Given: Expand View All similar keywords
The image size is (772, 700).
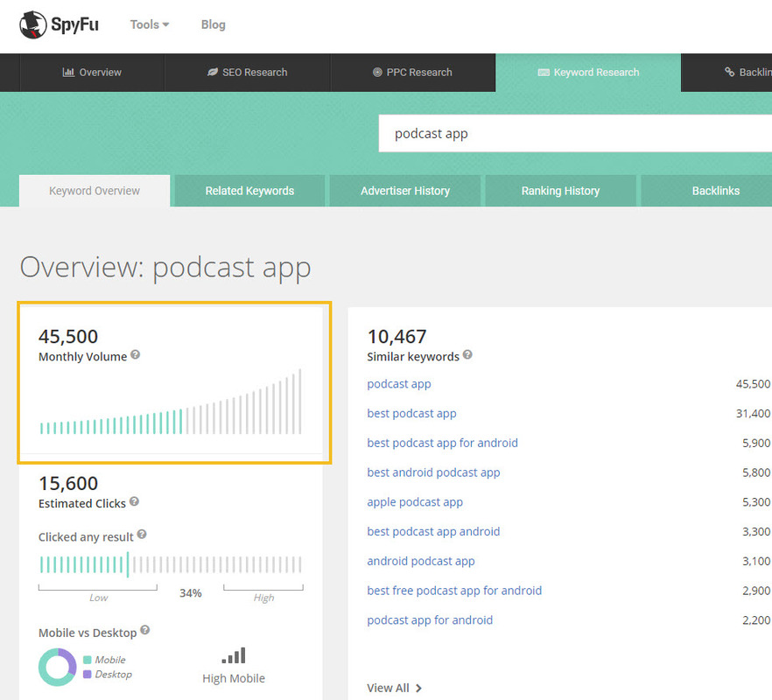Looking at the screenshot, I should 394,688.
